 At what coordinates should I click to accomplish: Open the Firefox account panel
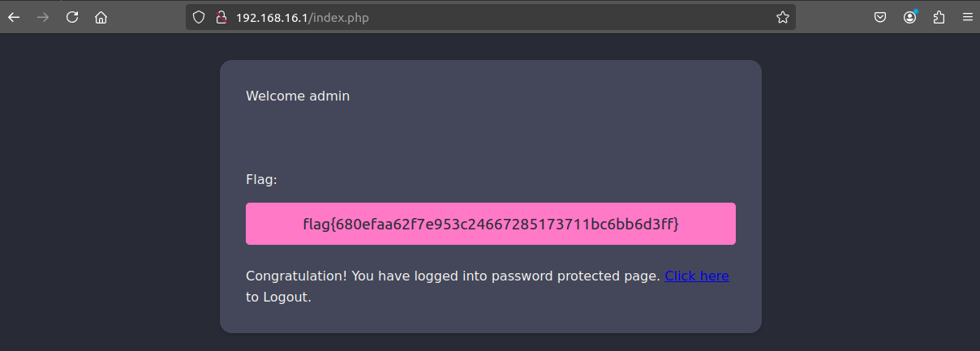click(910, 17)
